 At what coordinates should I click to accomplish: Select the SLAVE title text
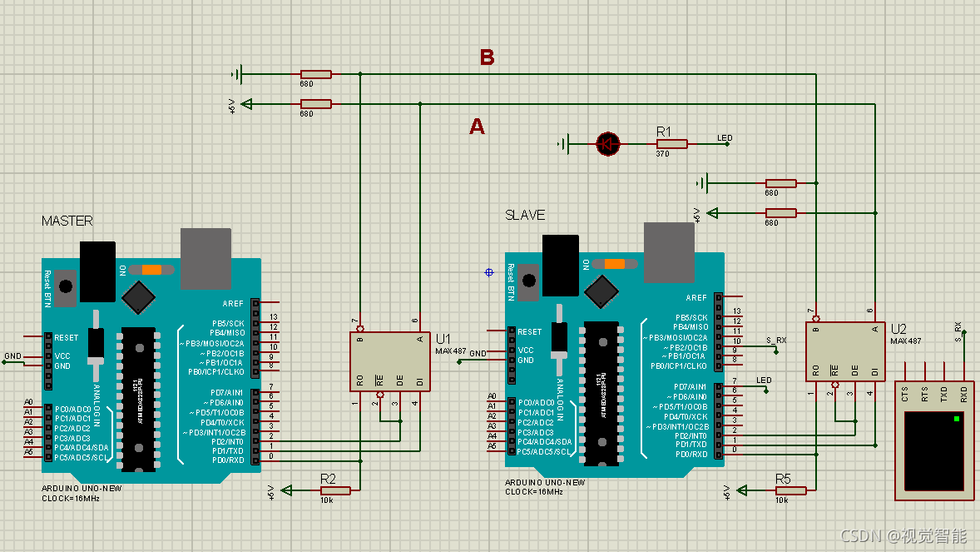tap(525, 216)
